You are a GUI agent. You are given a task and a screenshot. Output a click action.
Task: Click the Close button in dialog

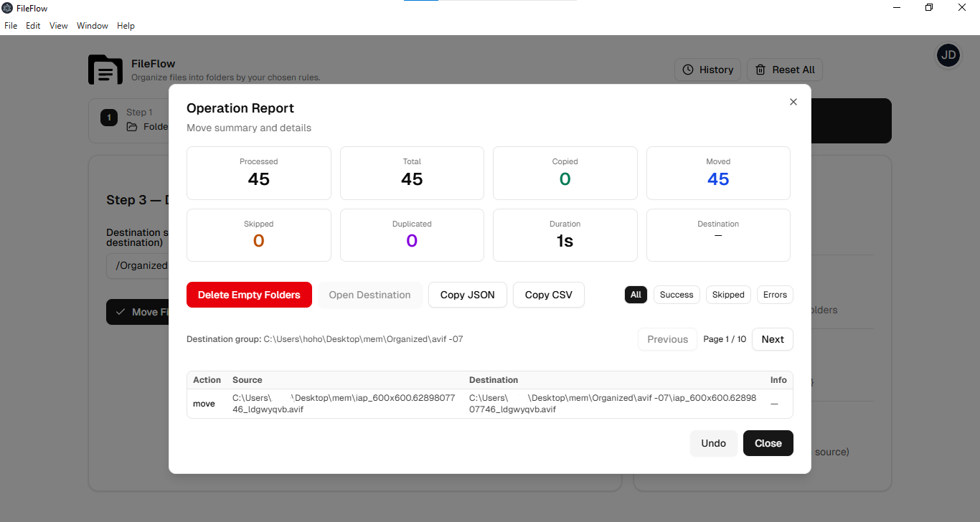coord(768,443)
